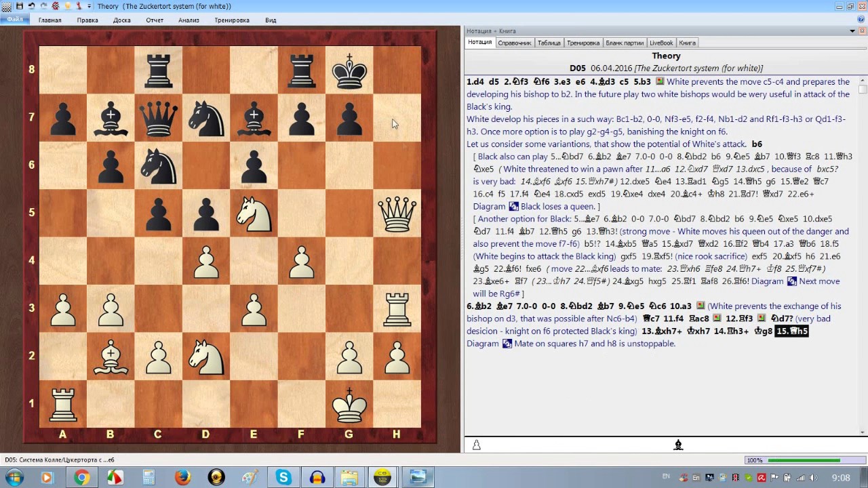The height and width of the screenshot is (488, 868).
Task: Open the Windows Start button
Action: pos(13,477)
